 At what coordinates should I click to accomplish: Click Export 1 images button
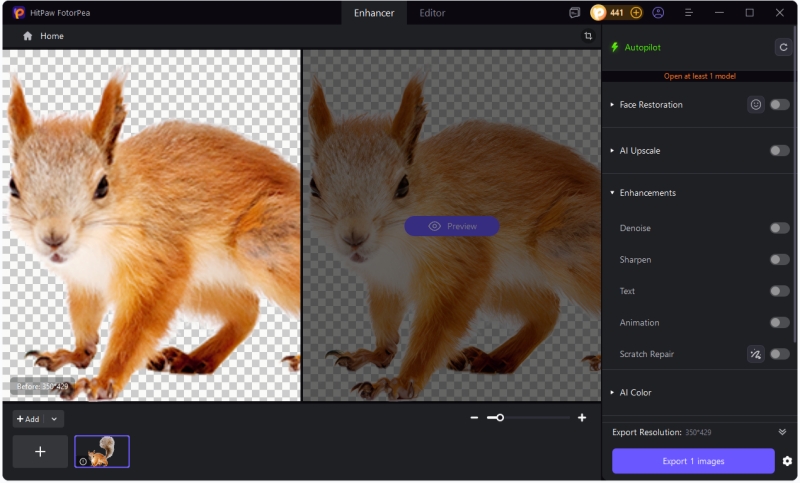[693, 461]
